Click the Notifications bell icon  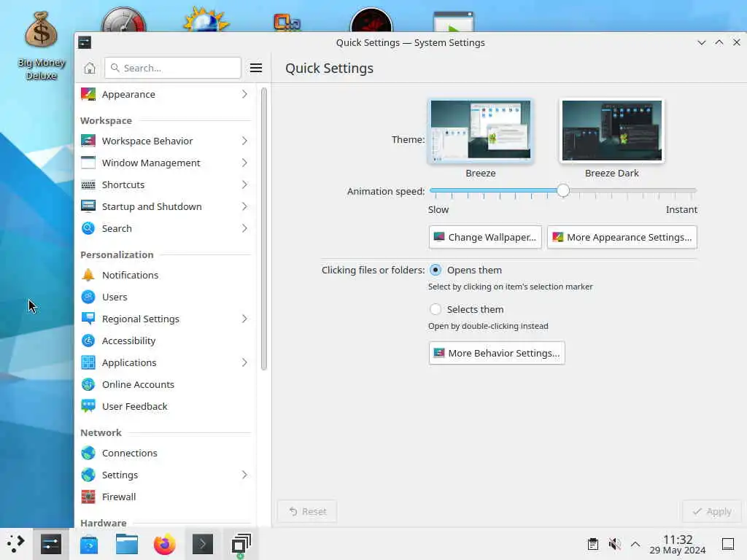click(x=88, y=275)
